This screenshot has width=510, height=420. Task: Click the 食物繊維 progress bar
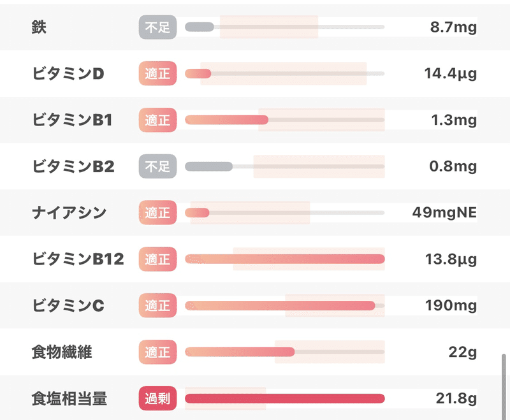click(284, 352)
